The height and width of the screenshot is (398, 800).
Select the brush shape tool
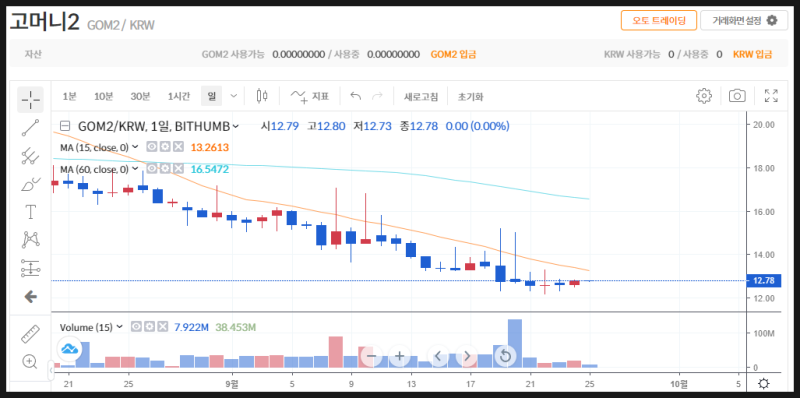pos(31,184)
